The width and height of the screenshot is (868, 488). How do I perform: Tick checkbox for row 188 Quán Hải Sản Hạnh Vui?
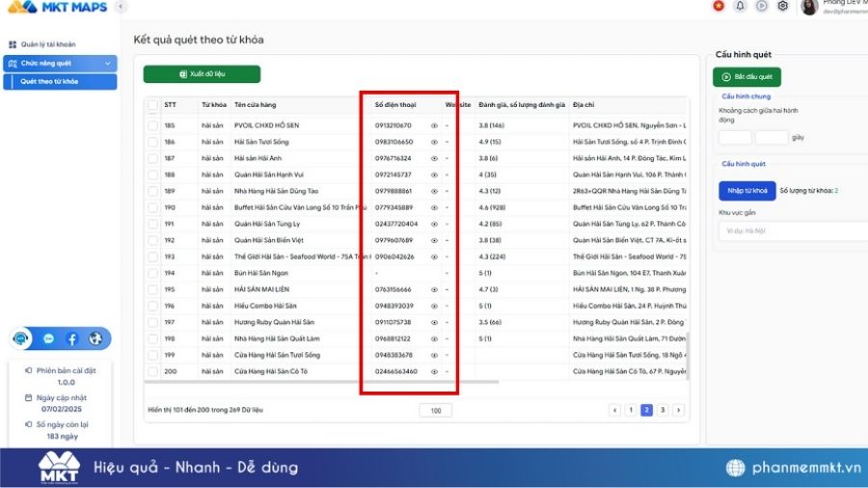click(152, 175)
